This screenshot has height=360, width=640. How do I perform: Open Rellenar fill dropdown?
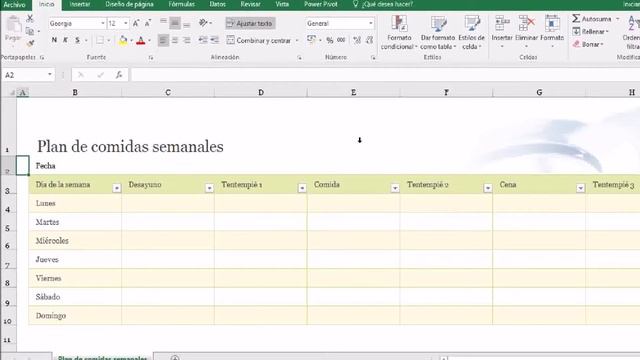click(591, 31)
